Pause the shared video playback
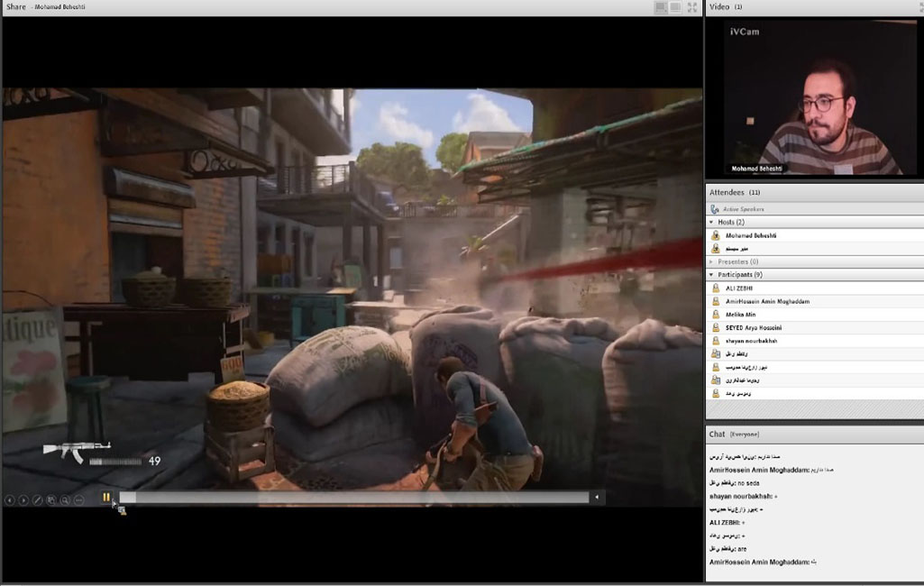924x586 pixels. 106,497
